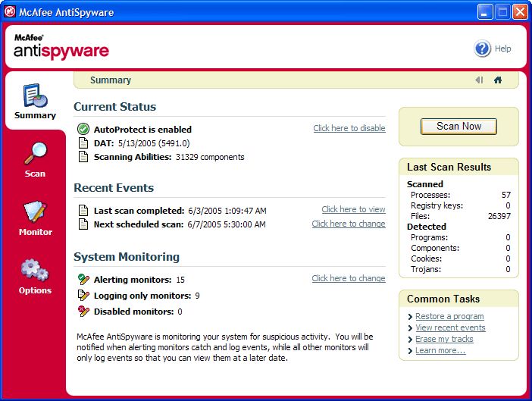The height and width of the screenshot is (401, 532).
Task: Open the Monitor notepad icon in sidebar
Action: [x=35, y=212]
